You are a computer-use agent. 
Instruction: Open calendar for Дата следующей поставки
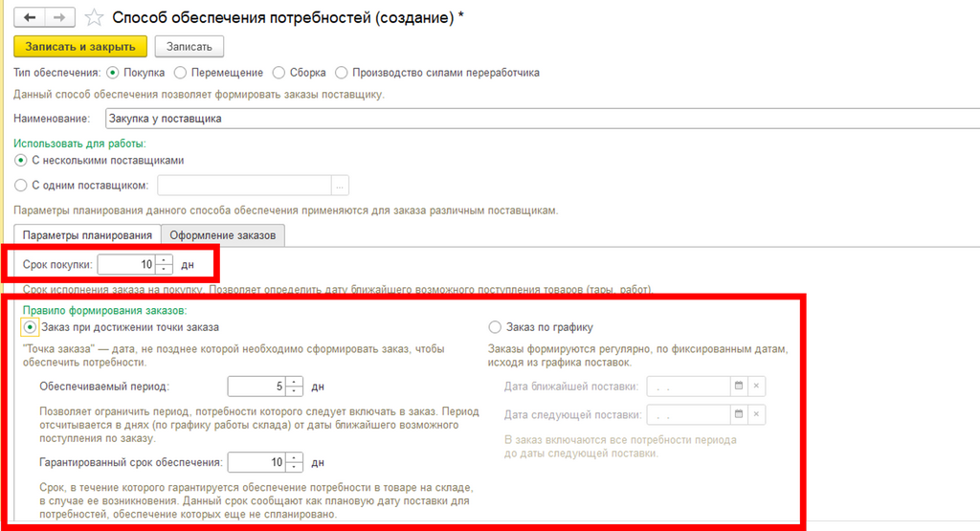pyautogui.click(x=739, y=414)
